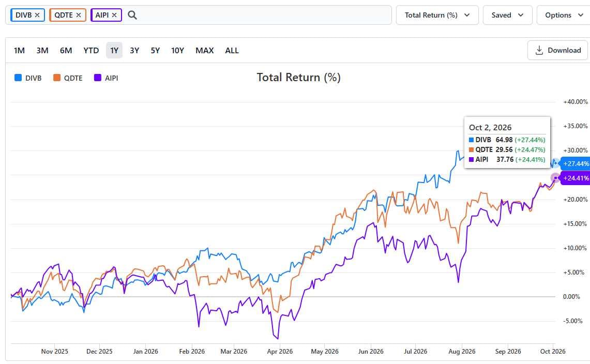
Task: Remove DIVB ticker with its X icon
Action: click(37, 15)
